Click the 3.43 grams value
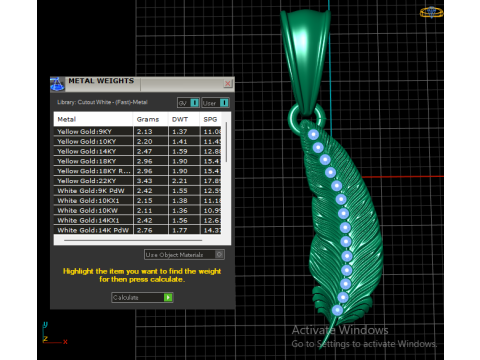This screenshot has width=480, height=360. [145, 181]
